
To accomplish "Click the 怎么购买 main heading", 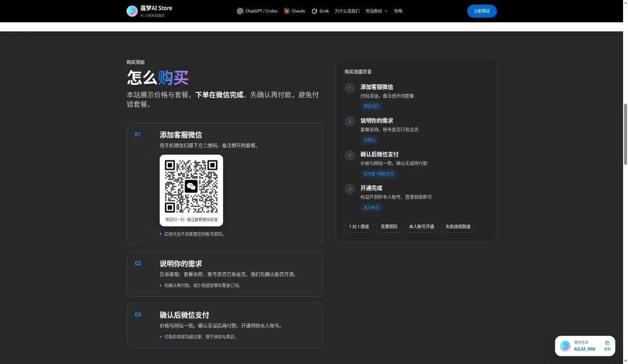I will pyautogui.click(x=157, y=78).
